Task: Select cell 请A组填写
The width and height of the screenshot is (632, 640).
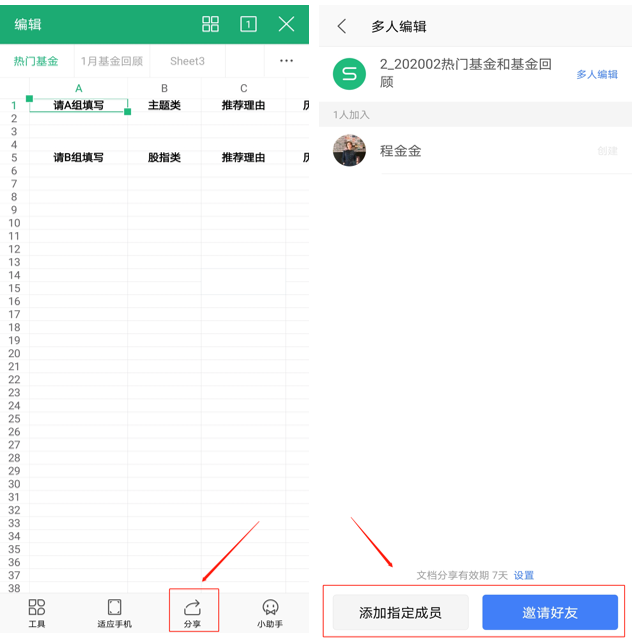Action: coord(78,105)
